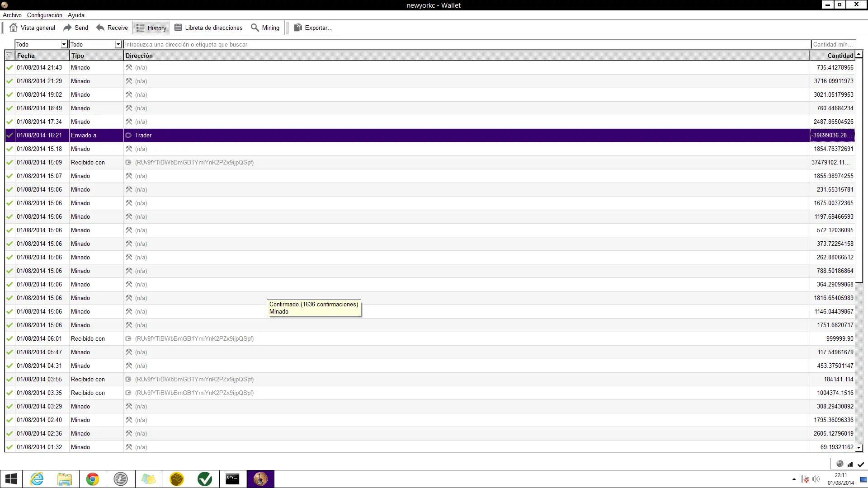Screen dimensions: 868x488
Task: Sort transactions by Fecha column
Action: pos(42,56)
